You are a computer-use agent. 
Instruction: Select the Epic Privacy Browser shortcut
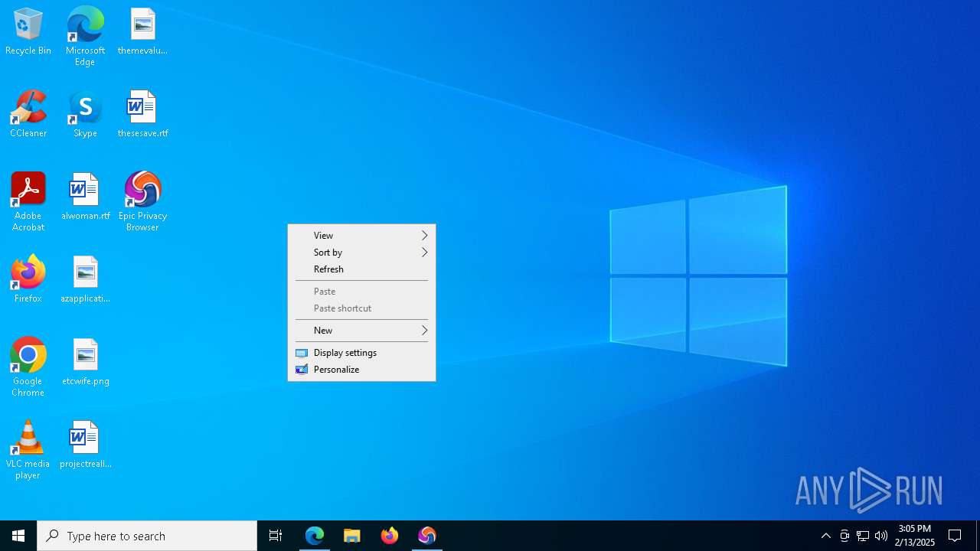point(142,202)
